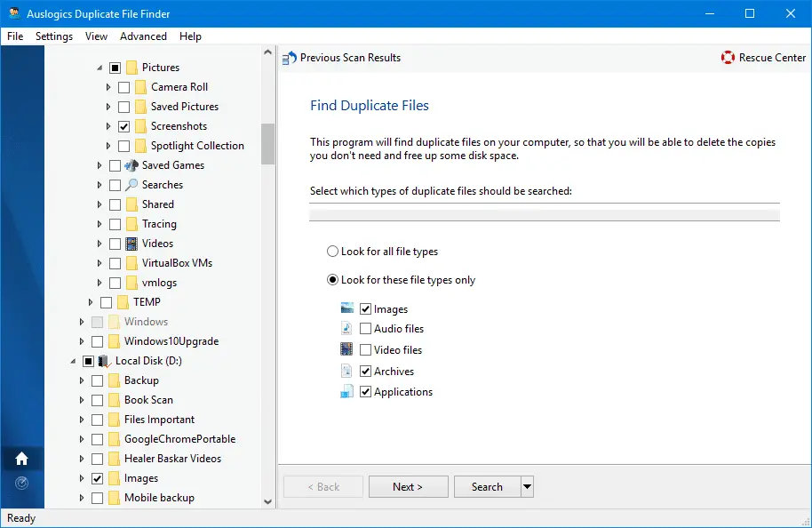812x528 pixels.
Task: Click the Search button
Action: 488,486
